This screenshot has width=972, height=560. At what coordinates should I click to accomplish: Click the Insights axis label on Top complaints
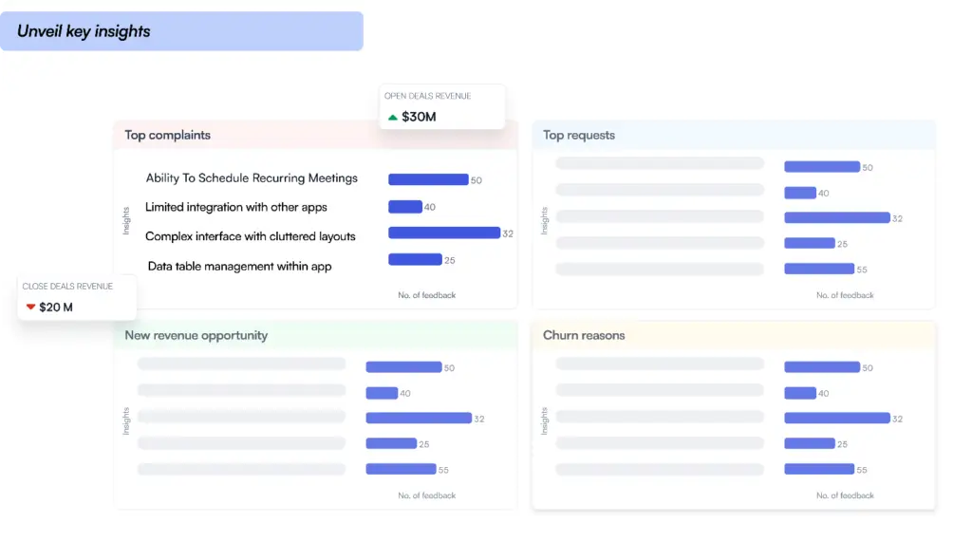pyautogui.click(x=125, y=217)
